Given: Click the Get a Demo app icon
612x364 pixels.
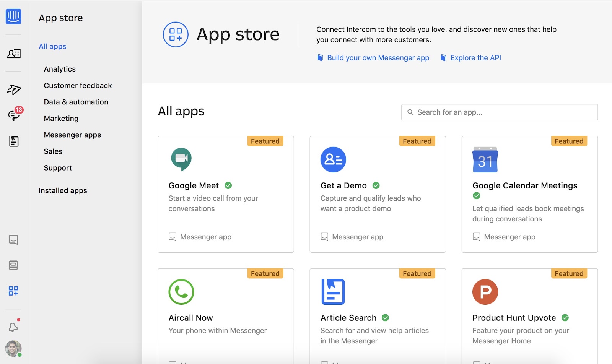Looking at the screenshot, I should tap(333, 159).
